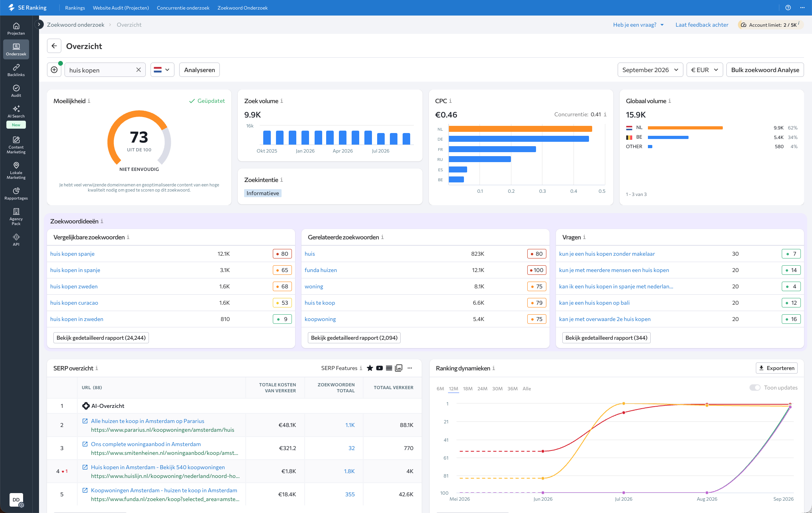Open Rankings in top menu
The image size is (812, 513).
pyautogui.click(x=75, y=8)
